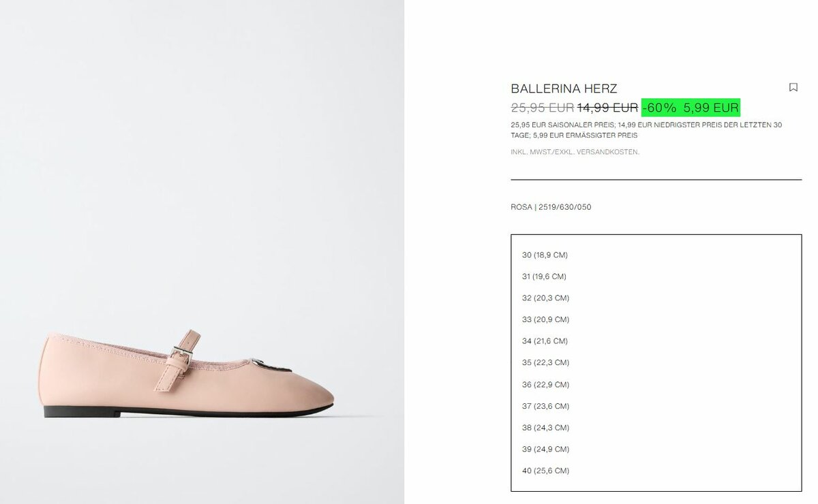Viewport: 818px width, 504px height.
Task: Click the INKL. MWST./EXKL. VERSANDKOSTEN note
Action: (x=575, y=152)
